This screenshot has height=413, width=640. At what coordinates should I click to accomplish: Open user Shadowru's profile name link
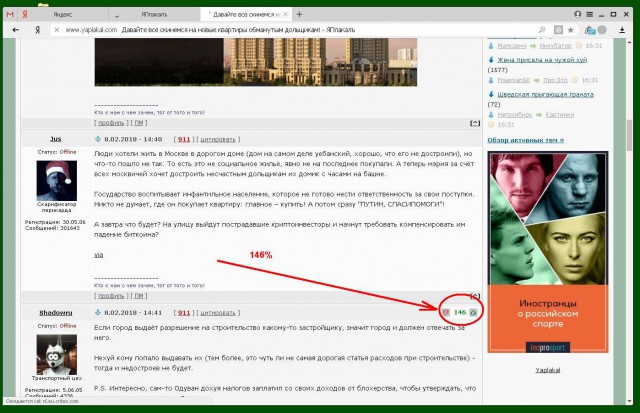point(56,312)
